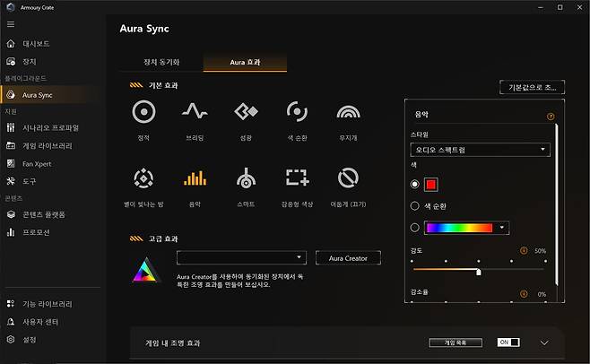
Task: Open the 스타일 오디오 스펙트럼 dropdown
Action: tap(480, 150)
